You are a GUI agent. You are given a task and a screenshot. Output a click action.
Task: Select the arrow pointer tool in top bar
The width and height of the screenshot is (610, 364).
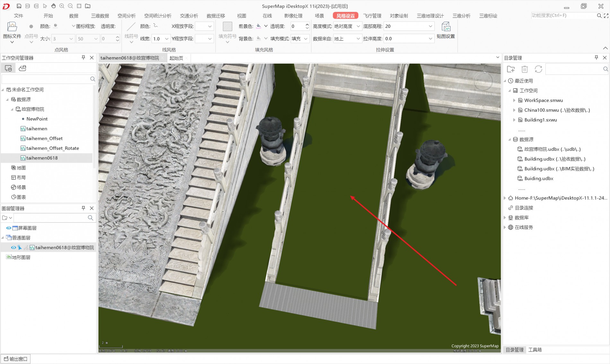pyautogui.click(x=45, y=6)
